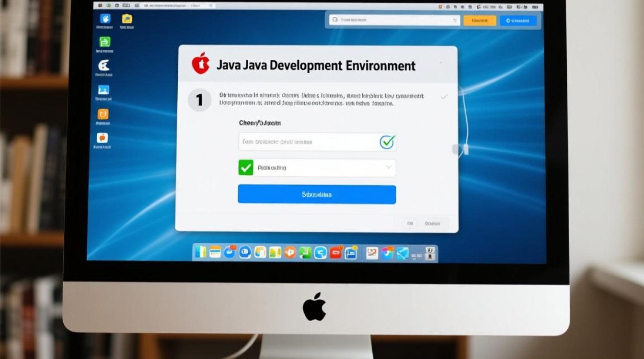Click the red apple logo in dialog header

tap(201, 64)
